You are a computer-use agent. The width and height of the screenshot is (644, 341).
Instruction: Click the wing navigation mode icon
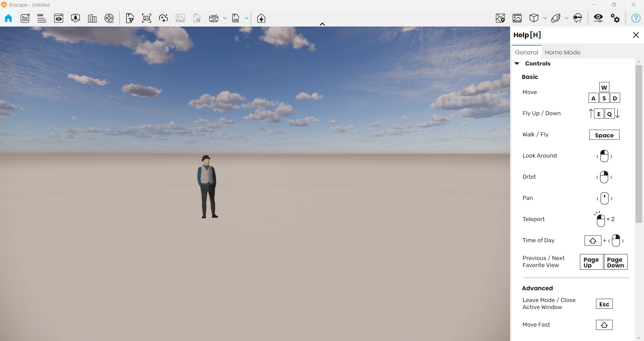556,18
